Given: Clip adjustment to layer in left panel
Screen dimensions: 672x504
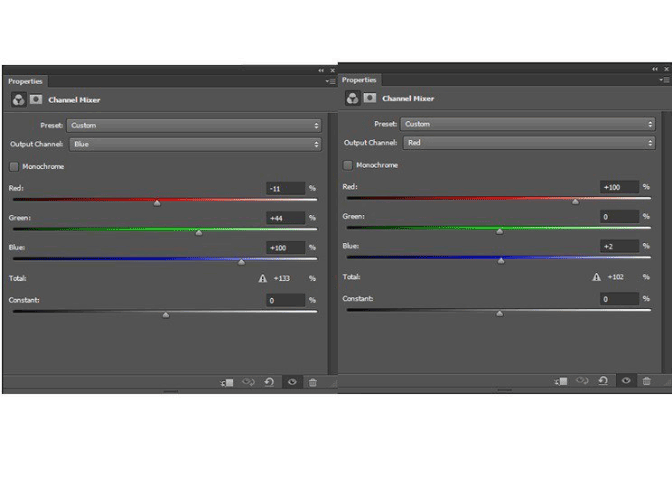Looking at the screenshot, I should pyautogui.click(x=227, y=382).
